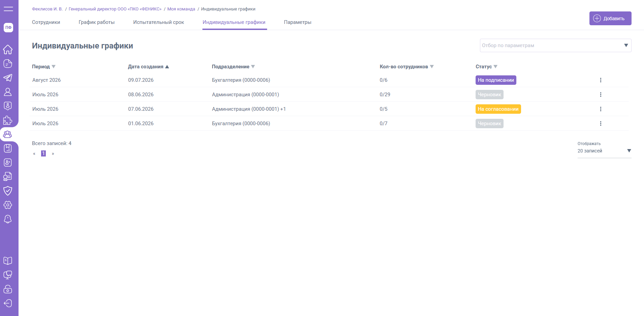The height and width of the screenshot is (316, 644).
Task: Open the shield security icon in sidebar
Action: click(8, 191)
